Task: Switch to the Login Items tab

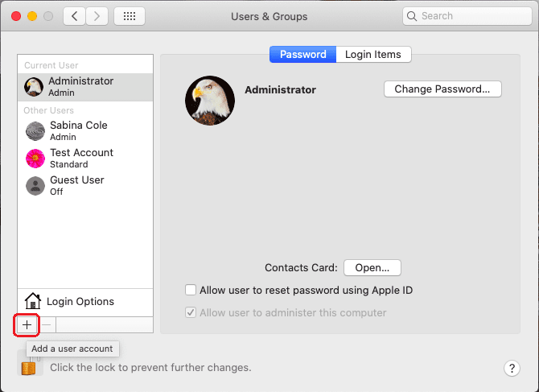Action: (373, 55)
